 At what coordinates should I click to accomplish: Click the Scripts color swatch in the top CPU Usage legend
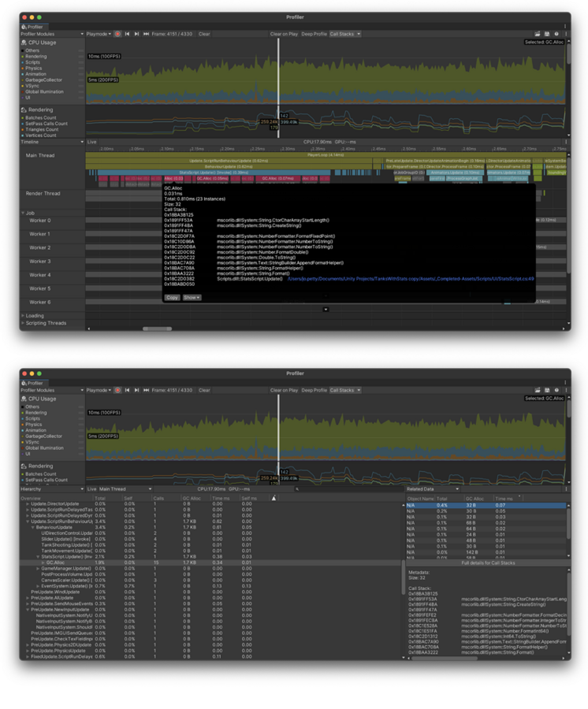pos(23,62)
